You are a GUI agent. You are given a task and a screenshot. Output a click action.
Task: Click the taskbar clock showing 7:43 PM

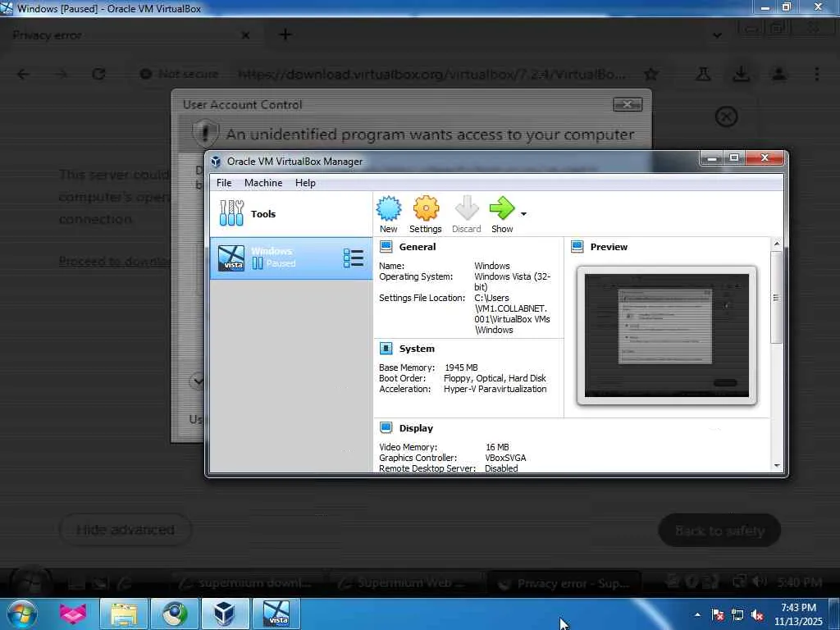coord(798,614)
